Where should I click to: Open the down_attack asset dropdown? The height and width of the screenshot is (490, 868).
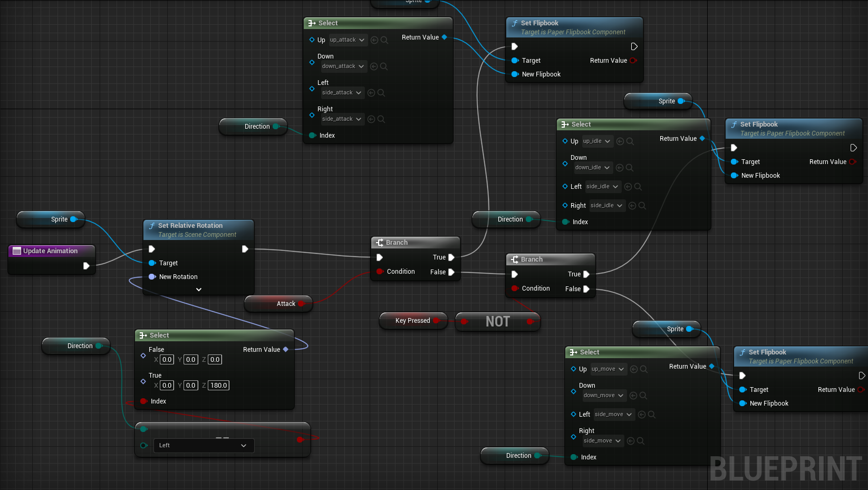coord(343,66)
